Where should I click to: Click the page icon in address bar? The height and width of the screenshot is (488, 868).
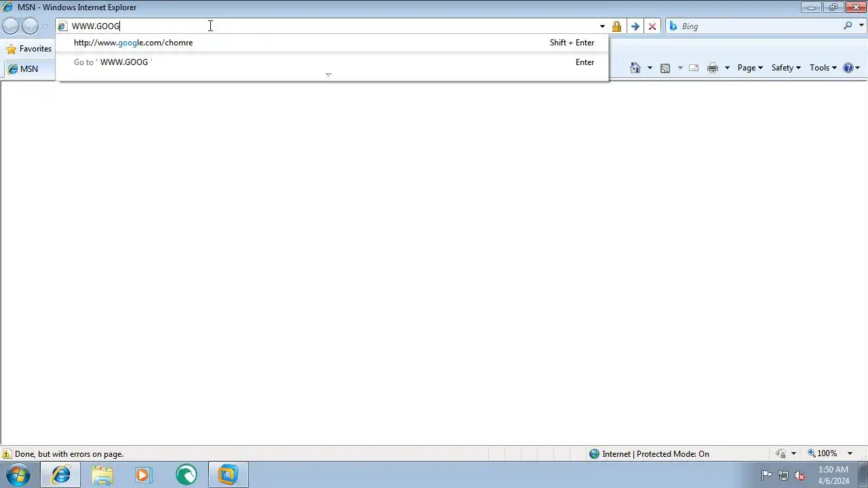(62, 26)
